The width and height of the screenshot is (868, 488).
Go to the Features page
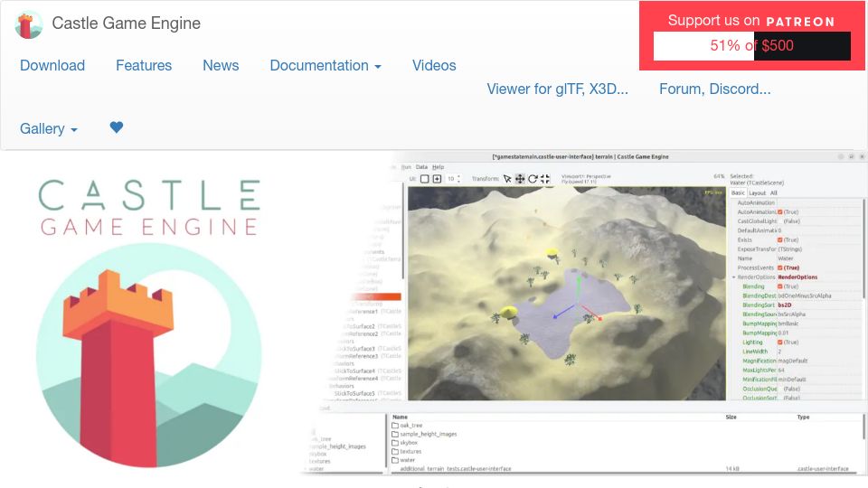144,65
